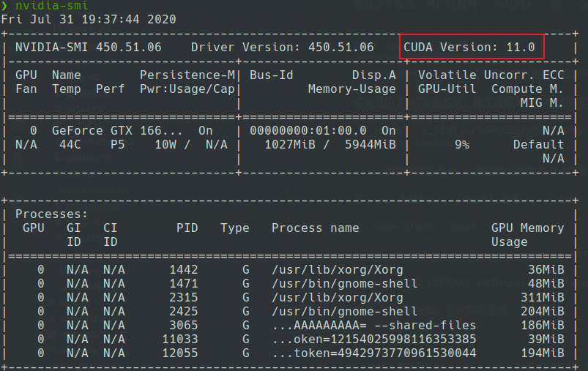Click the 5944MiB total memory value
Image resolution: width=588 pixels, height=371 pixels.
(x=371, y=144)
